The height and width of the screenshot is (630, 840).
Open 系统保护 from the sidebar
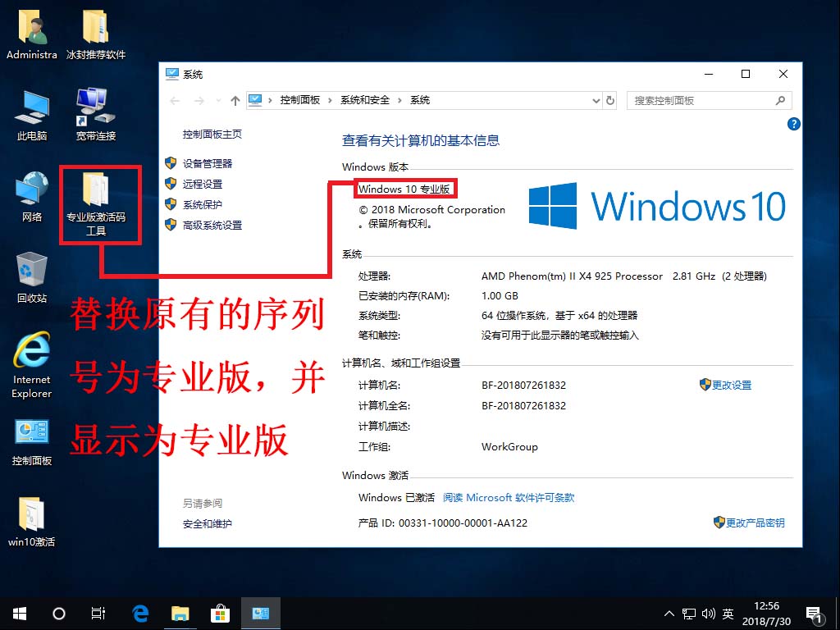203,204
